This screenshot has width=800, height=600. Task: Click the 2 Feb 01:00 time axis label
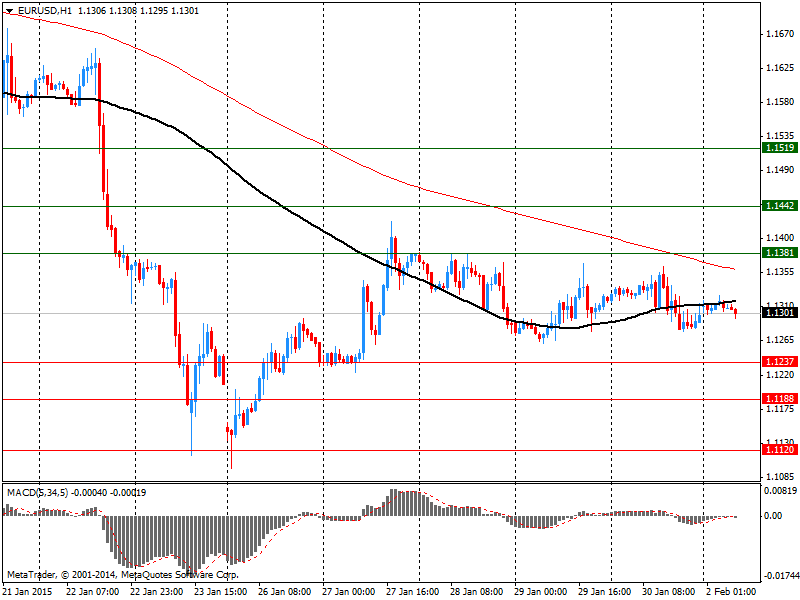click(x=731, y=592)
